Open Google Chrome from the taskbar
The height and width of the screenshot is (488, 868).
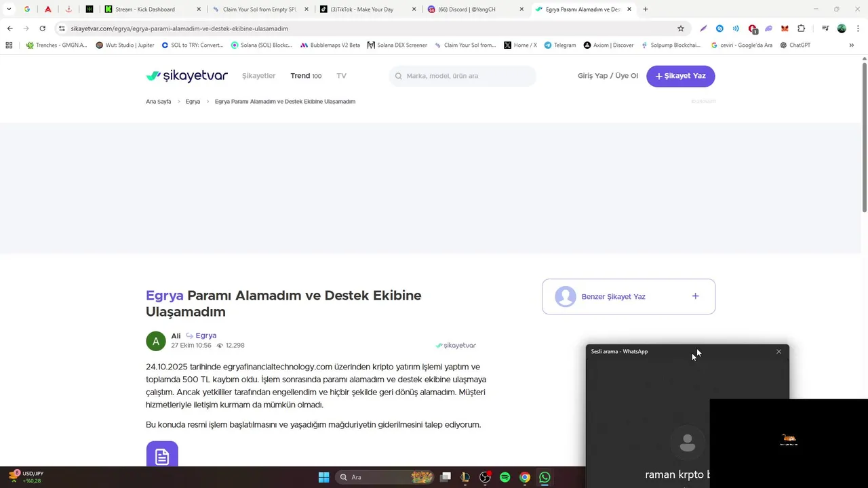pos(524,477)
